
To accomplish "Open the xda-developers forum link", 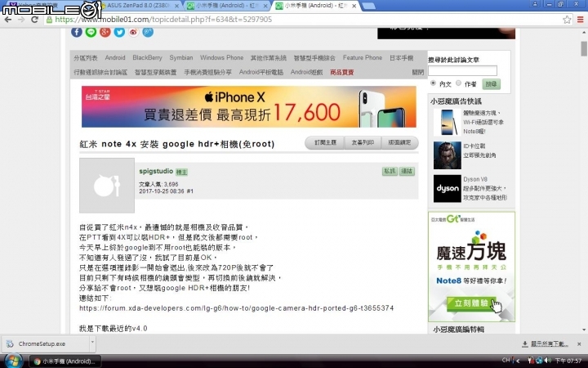I will point(237,308).
